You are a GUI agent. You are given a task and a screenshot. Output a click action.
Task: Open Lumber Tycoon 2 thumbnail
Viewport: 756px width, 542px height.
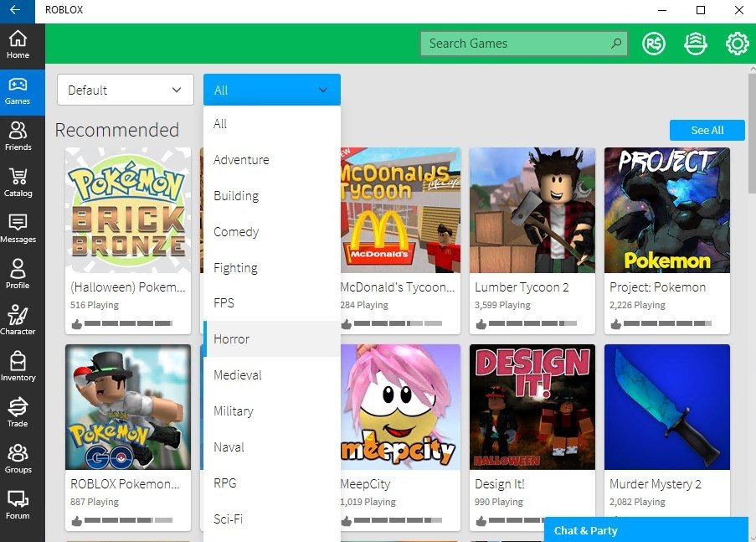point(532,210)
